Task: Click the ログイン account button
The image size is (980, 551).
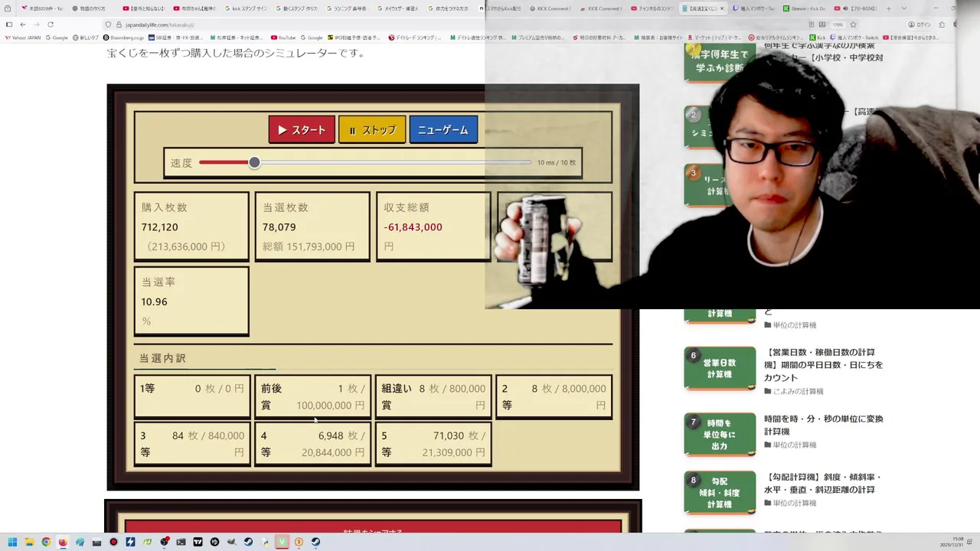Action: 920,24
